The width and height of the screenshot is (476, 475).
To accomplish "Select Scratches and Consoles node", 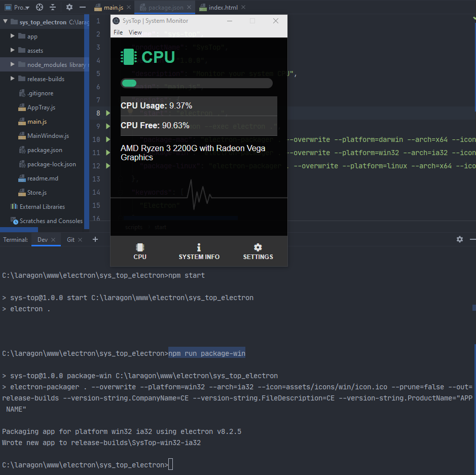I will (x=51, y=221).
